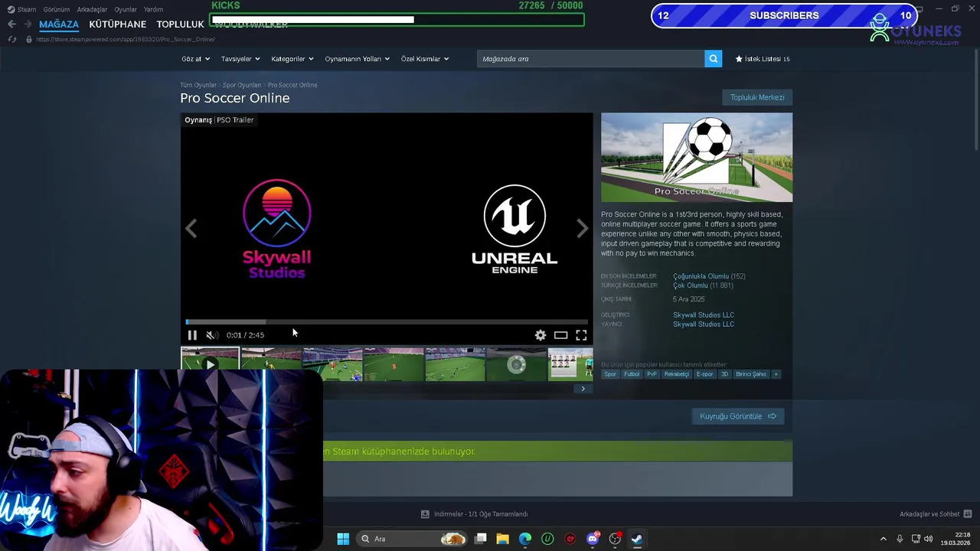Screen dimensions: 980x551
Task: Navigate back with the back arrow
Action: (x=11, y=24)
